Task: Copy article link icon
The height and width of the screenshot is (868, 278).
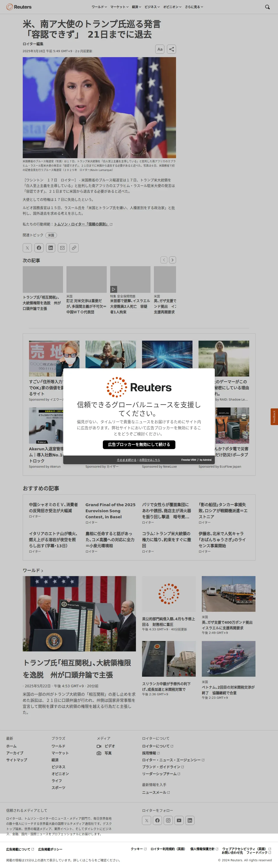Action: pyautogui.click(x=74, y=248)
